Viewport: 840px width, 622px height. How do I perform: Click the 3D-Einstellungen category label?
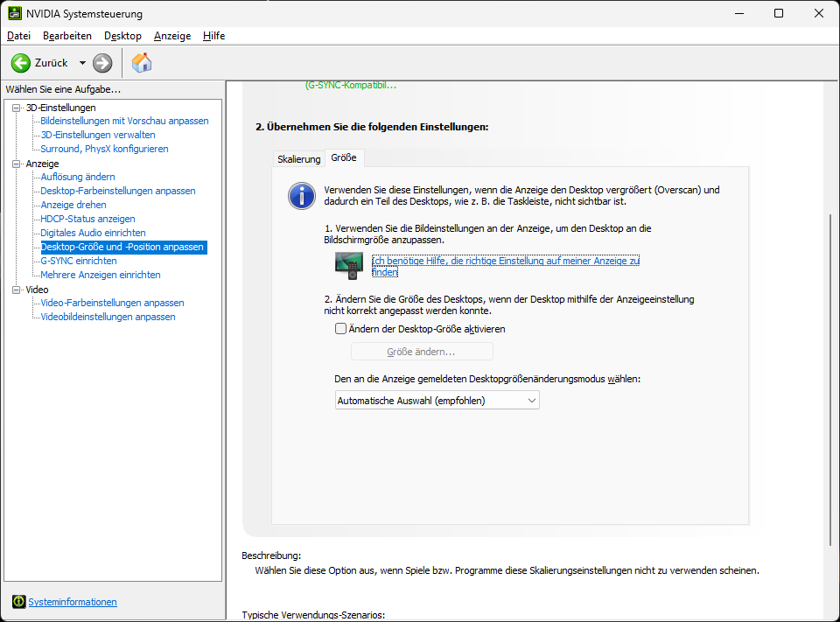click(60, 108)
